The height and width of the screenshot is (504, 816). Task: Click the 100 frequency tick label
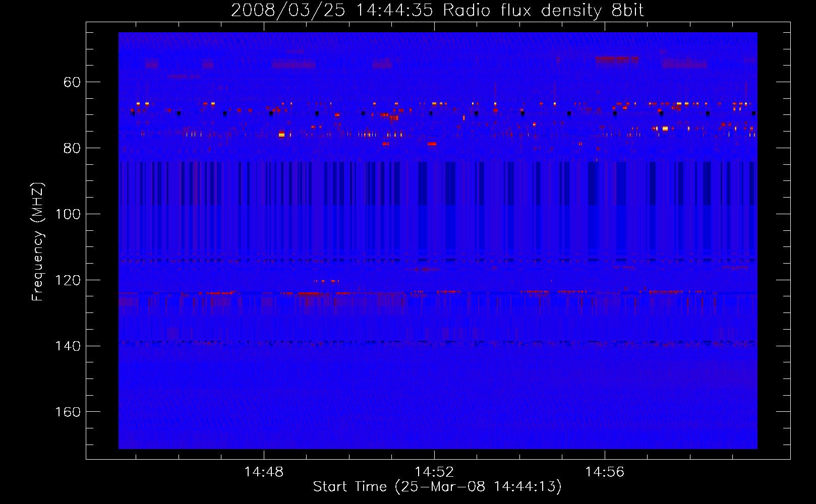(68, 214)
